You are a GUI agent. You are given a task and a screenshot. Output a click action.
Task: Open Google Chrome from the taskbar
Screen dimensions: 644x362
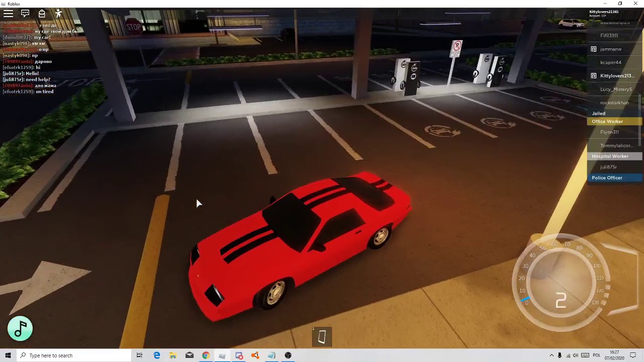(206, 355)
